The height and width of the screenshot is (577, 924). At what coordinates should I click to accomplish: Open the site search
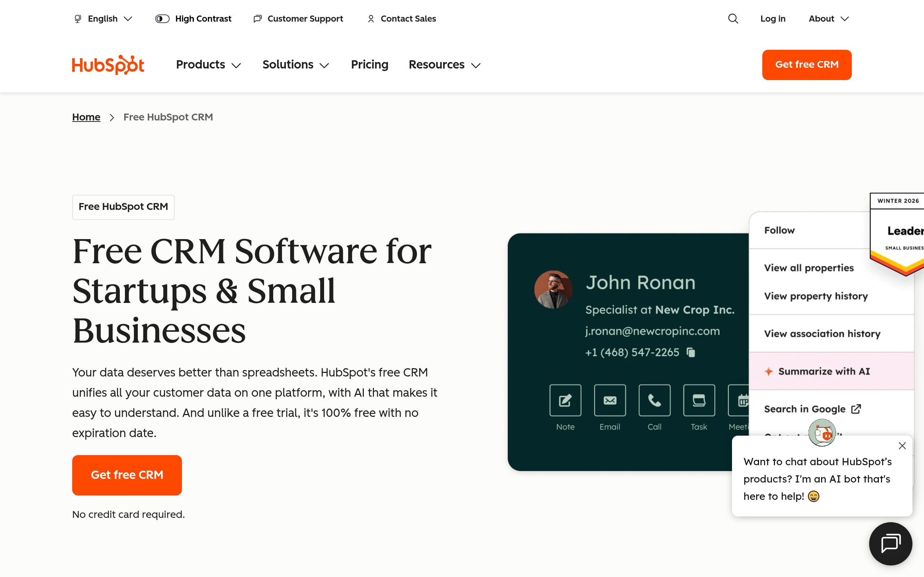pos(732,18)
